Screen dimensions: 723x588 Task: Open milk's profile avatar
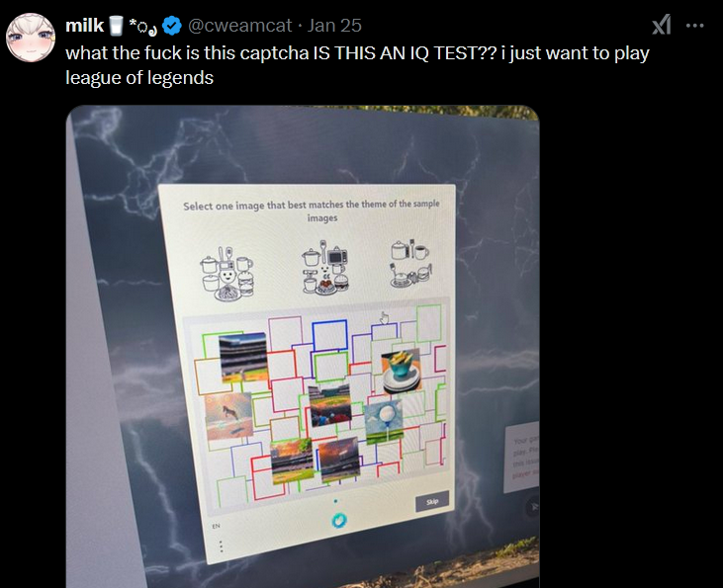tap(31, 38)
